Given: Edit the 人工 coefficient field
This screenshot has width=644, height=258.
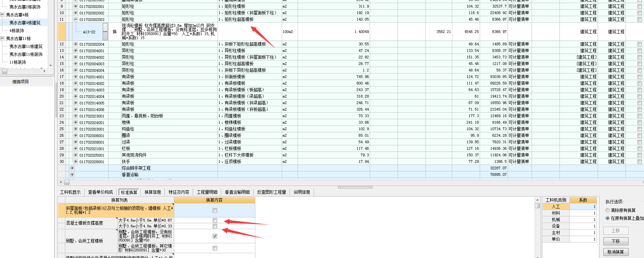Looking at the screenshot, I should (583, 207).
